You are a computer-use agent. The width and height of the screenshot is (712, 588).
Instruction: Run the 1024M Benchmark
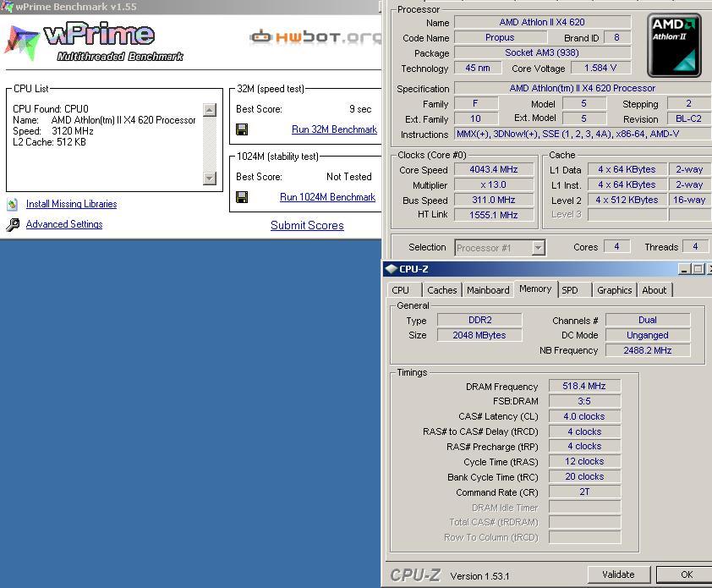point(327,197)
